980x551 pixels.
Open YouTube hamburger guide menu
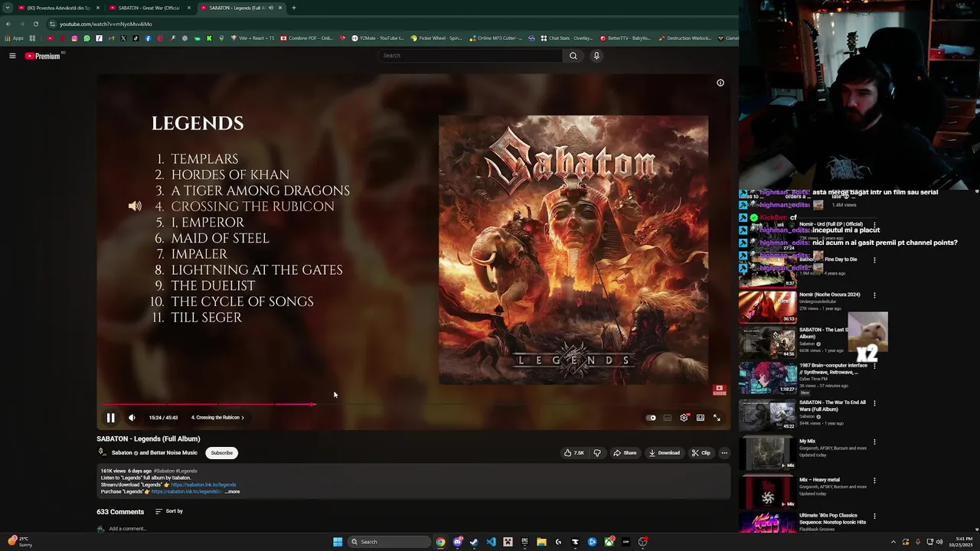(12, 56)
